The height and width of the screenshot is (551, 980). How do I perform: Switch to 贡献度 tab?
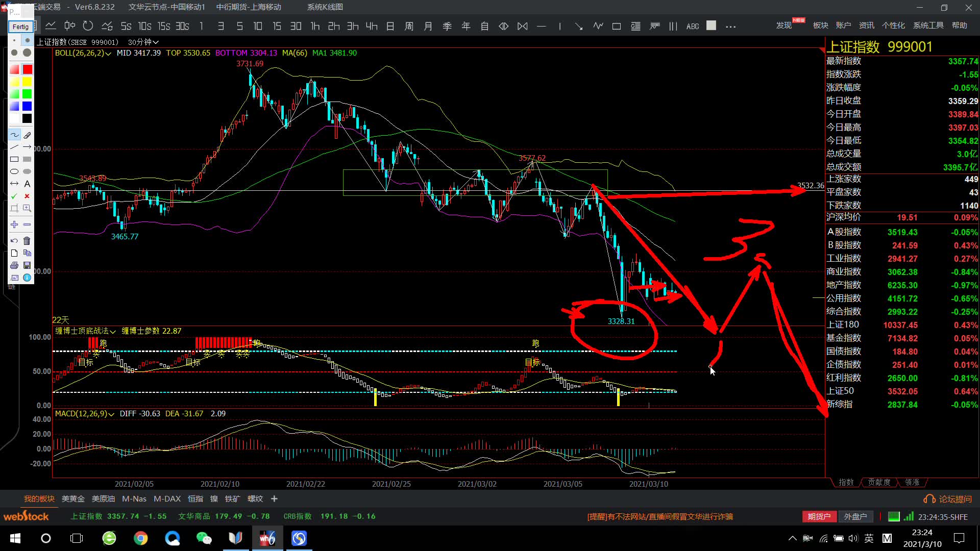pos(879,483)
